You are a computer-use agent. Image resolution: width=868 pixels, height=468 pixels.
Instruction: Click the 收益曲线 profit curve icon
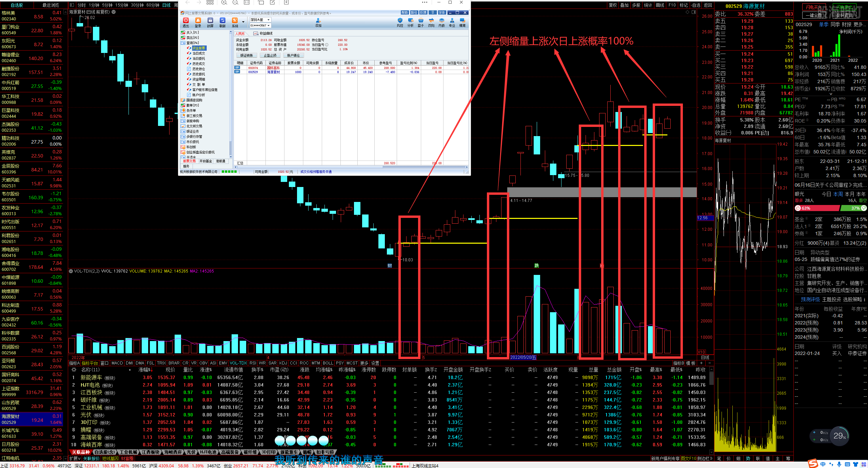click(256, 34)
